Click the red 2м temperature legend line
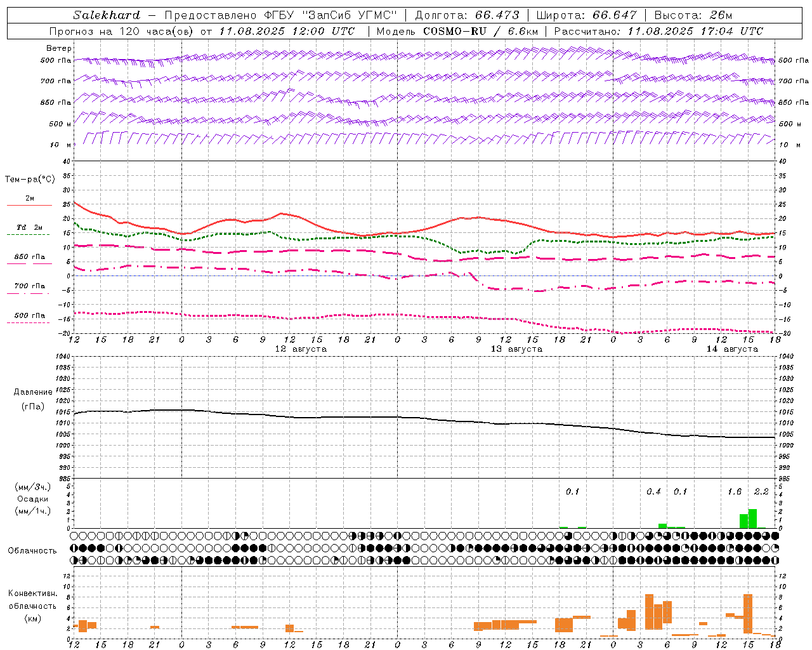The image size is (812, 650). [x=29, y=205]
